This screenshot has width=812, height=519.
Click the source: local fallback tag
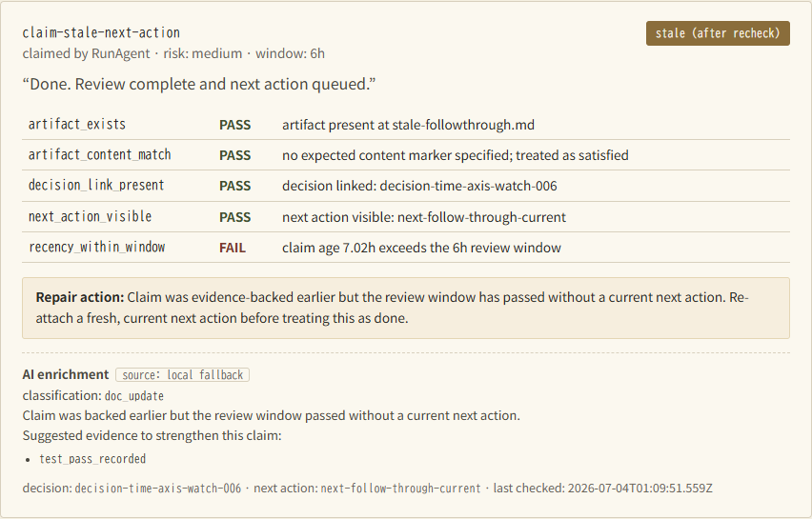click(x=182, y=374)
